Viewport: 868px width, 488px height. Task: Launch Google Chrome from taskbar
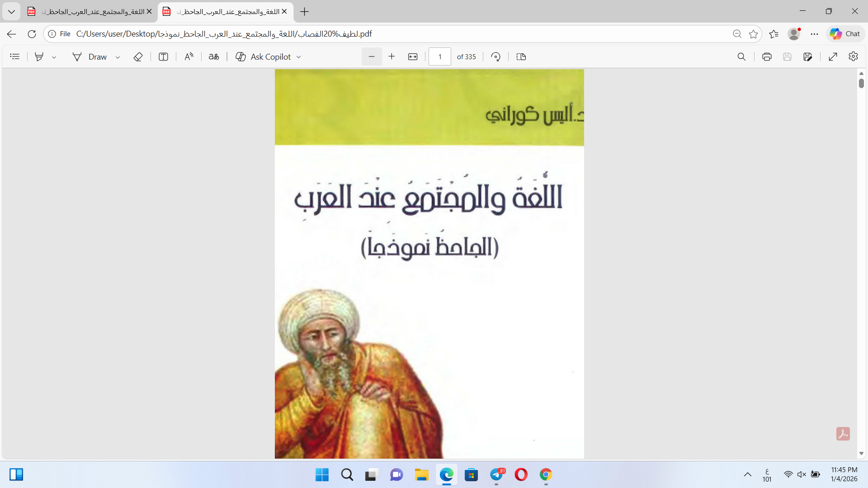click(546, 475)
